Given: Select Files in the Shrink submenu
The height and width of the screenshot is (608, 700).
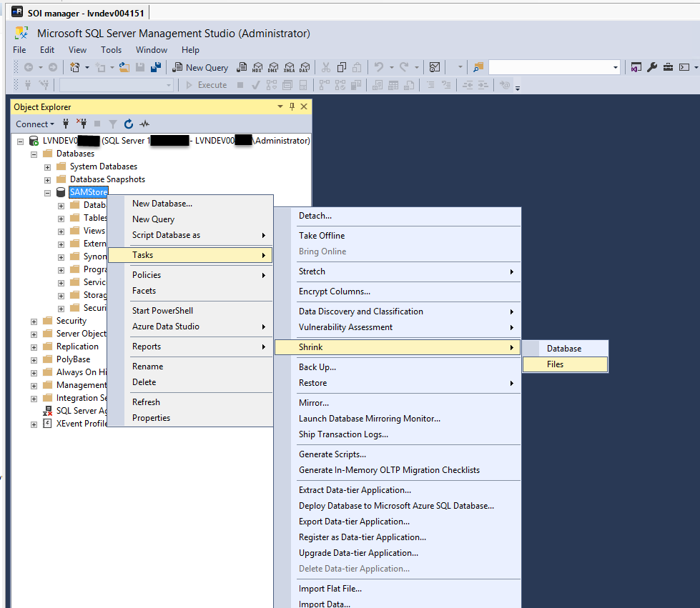Looking at the screenshot, I should pos(556,364).
